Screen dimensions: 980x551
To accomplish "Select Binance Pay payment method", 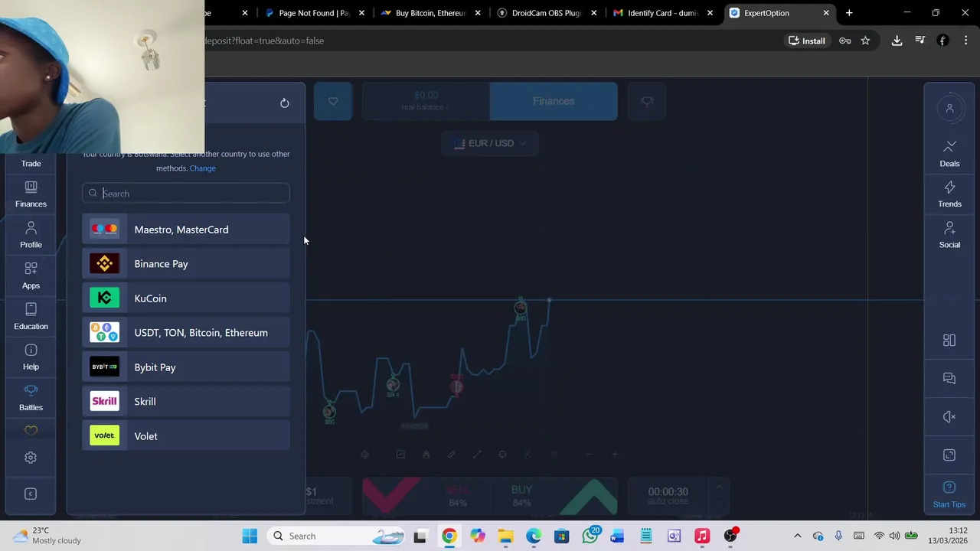I will (x=186, y=264).
